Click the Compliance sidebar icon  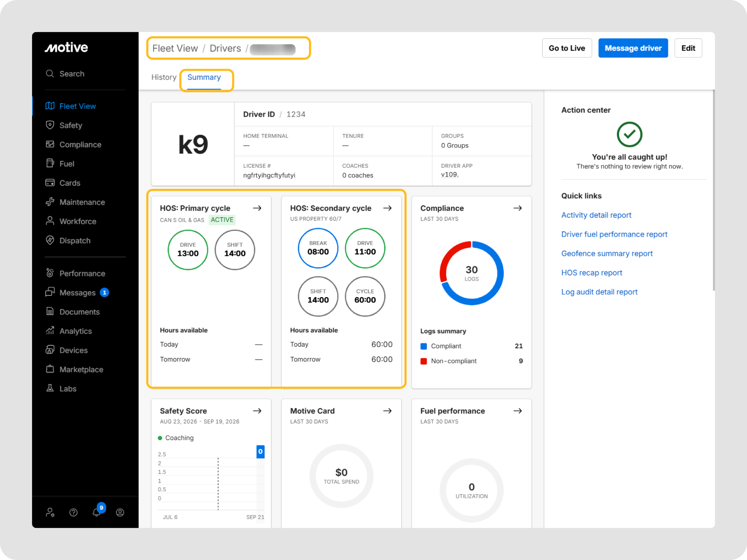50,144
